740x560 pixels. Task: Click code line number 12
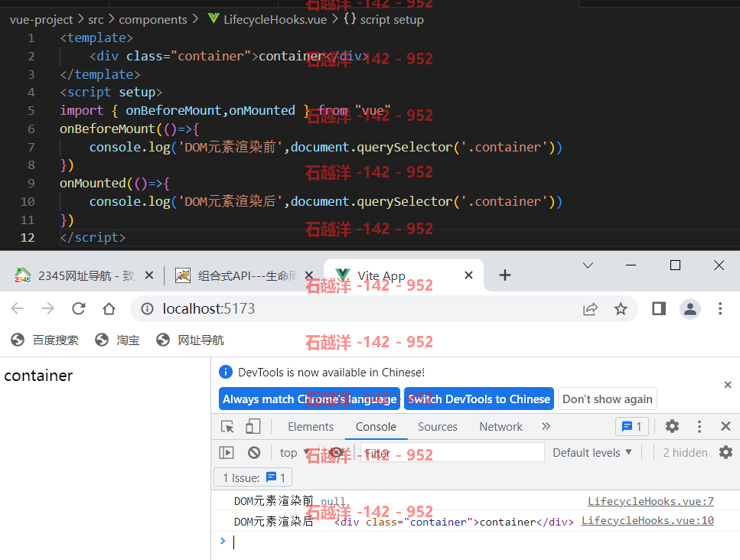pos(28,237)
